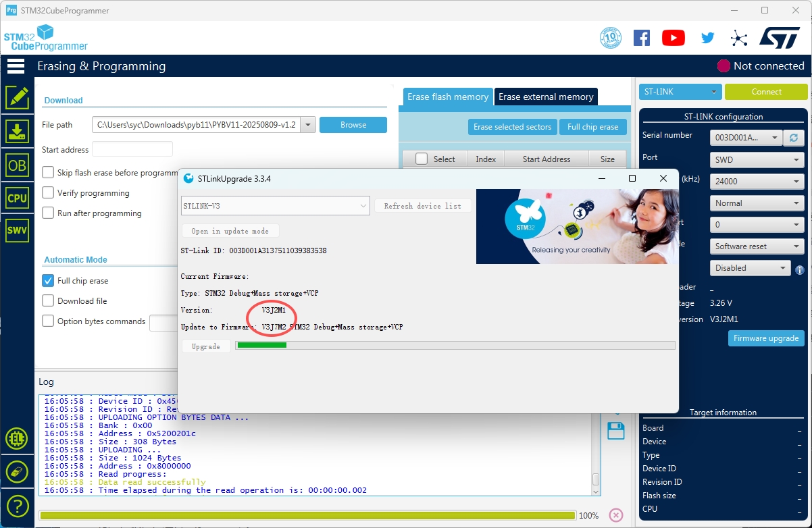Screen dimensions: 812x528
Task: Click the ST logo
Action: click(780, 38)
